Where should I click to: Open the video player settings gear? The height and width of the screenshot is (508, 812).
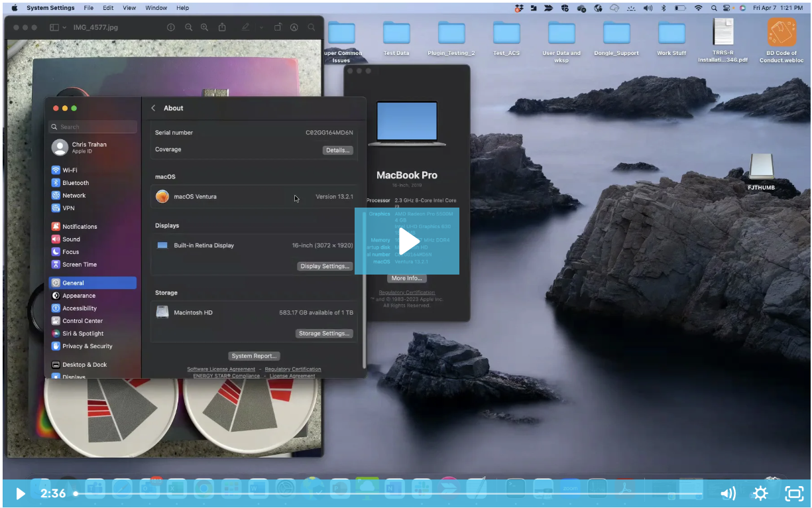tap(760, 493)
